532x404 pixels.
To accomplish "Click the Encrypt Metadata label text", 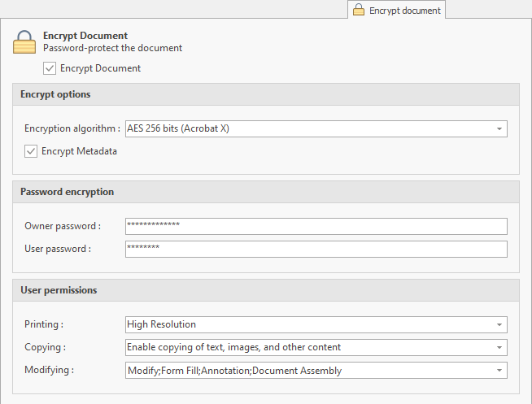I will click(79, 151).
